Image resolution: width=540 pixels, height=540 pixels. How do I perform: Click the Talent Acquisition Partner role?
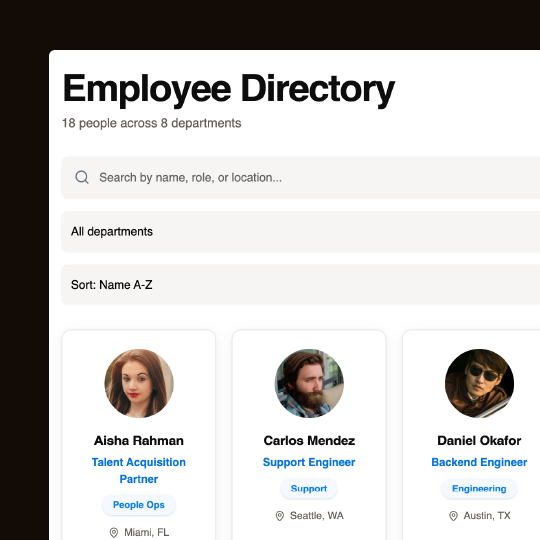point(139,470)
